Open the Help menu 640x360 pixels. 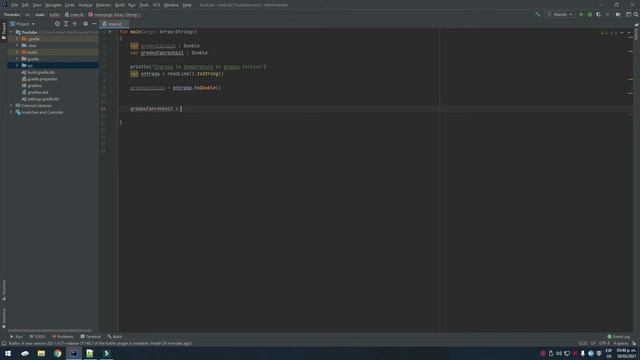point(187,5)
